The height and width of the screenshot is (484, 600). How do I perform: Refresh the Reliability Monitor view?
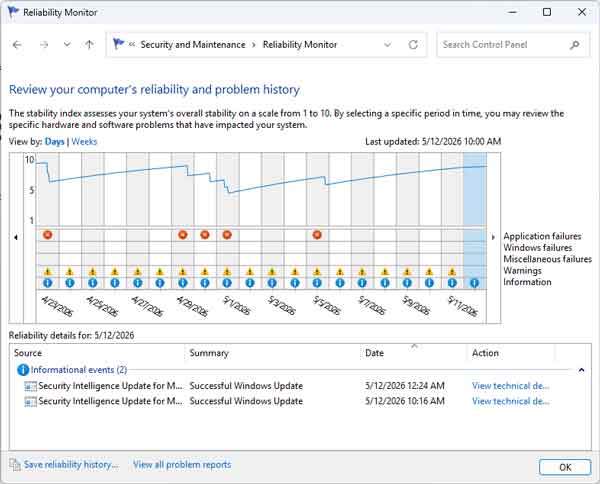point(413,45)
